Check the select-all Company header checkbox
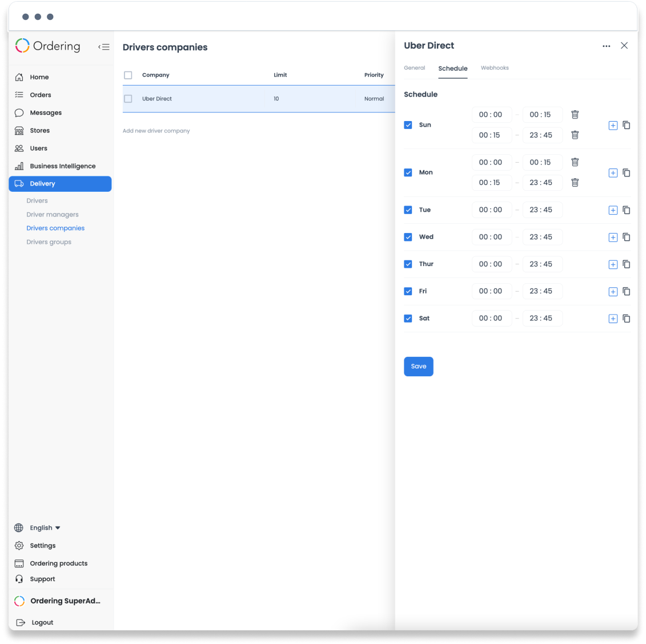 (x=128, y=75)
